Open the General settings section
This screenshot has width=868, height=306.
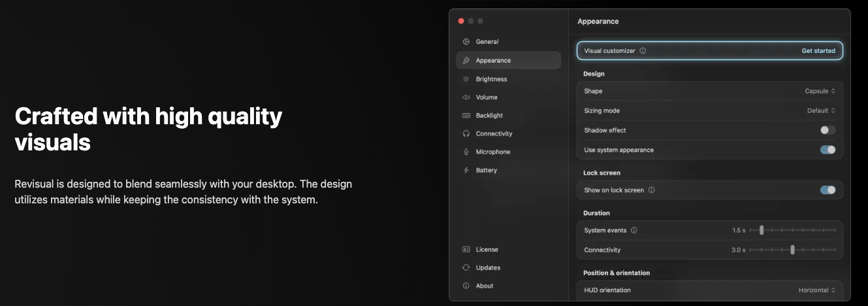point(508,42)
